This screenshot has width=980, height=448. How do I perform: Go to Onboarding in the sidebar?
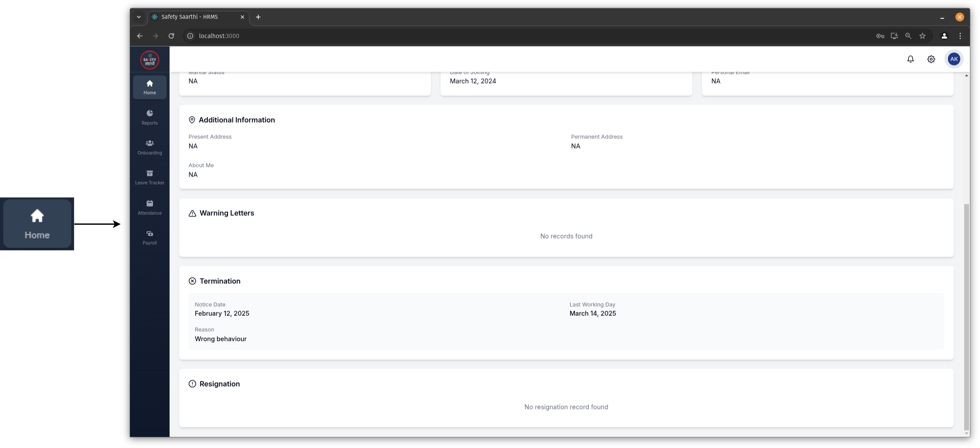[x=149, y=147]
